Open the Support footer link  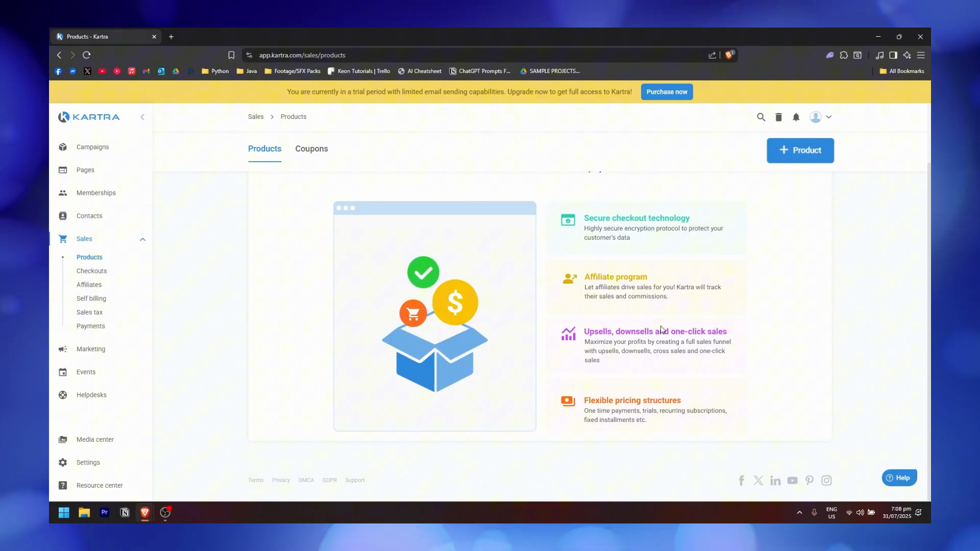tap(355, 481)
